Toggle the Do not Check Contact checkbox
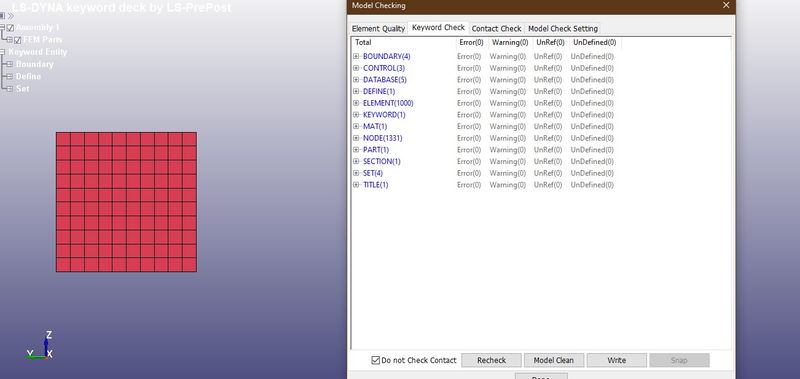Screen dimensions: 800x379 (x=376, y=360)
